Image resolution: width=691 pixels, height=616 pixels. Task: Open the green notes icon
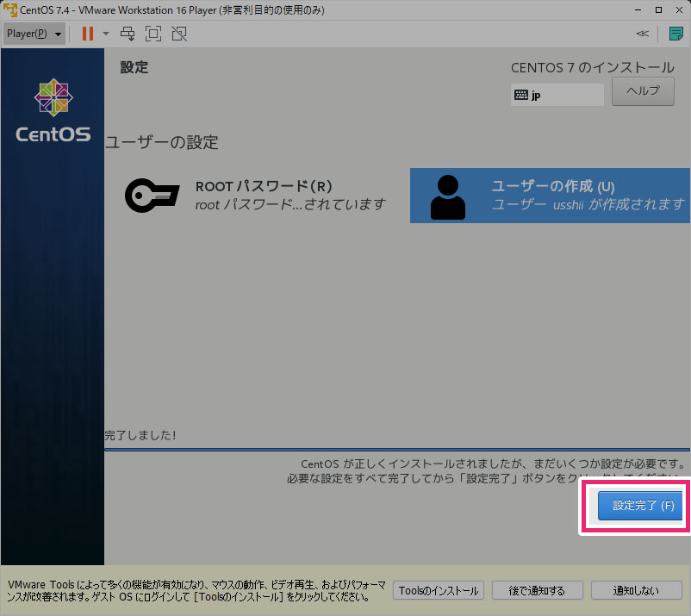point(675,34)
